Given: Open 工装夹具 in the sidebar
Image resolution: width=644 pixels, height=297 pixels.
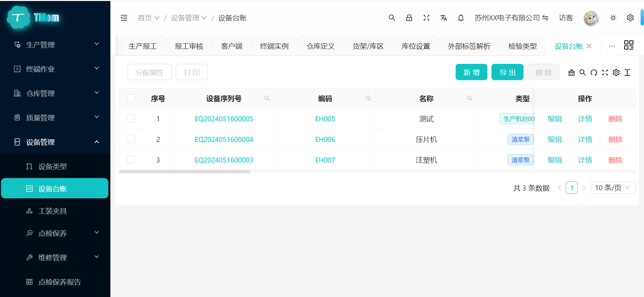Looking at the screenshot, I should point(53,211).
